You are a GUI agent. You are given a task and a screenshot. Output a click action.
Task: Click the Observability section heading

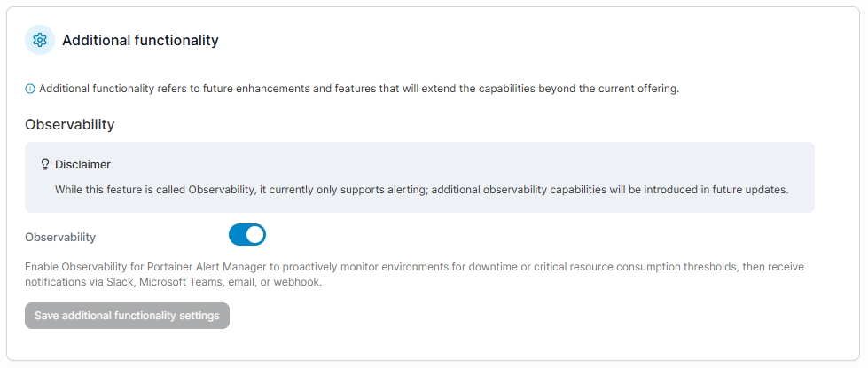(x=69, y=125)
